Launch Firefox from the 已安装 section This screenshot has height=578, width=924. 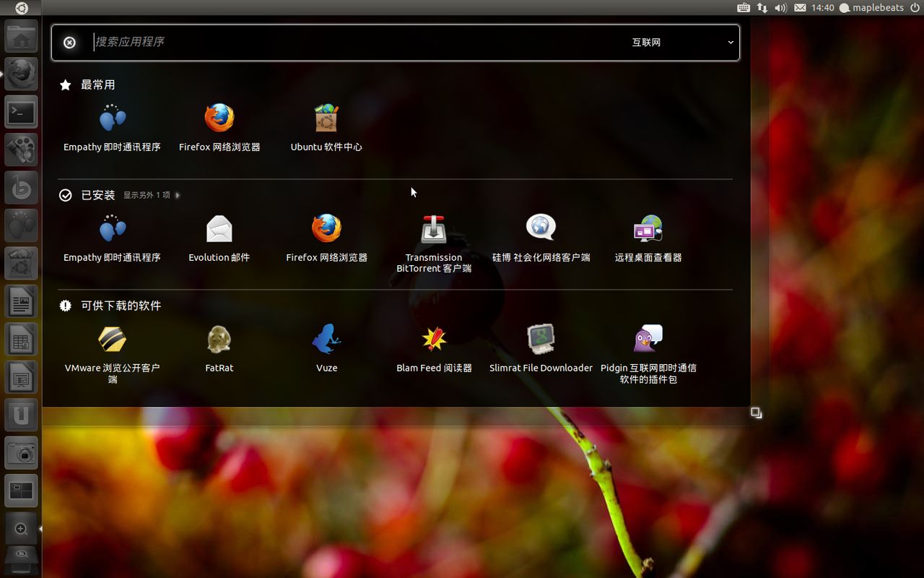click(x=326, y=238)
